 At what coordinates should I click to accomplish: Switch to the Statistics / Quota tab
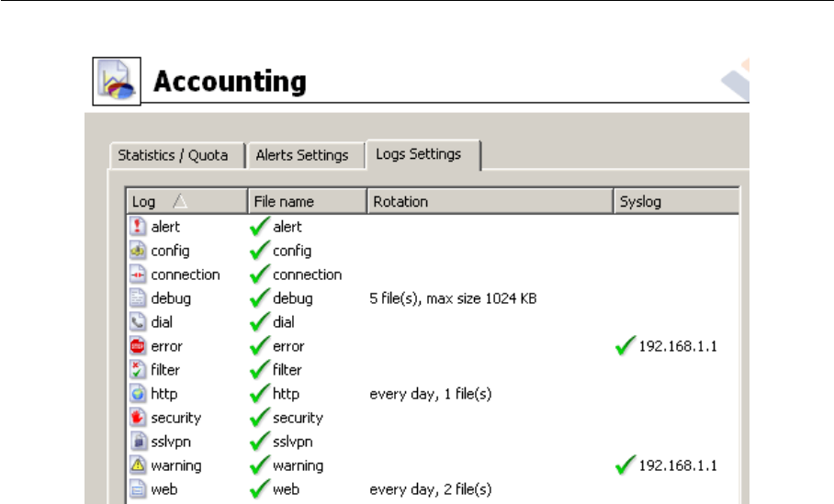coord(173,155)
